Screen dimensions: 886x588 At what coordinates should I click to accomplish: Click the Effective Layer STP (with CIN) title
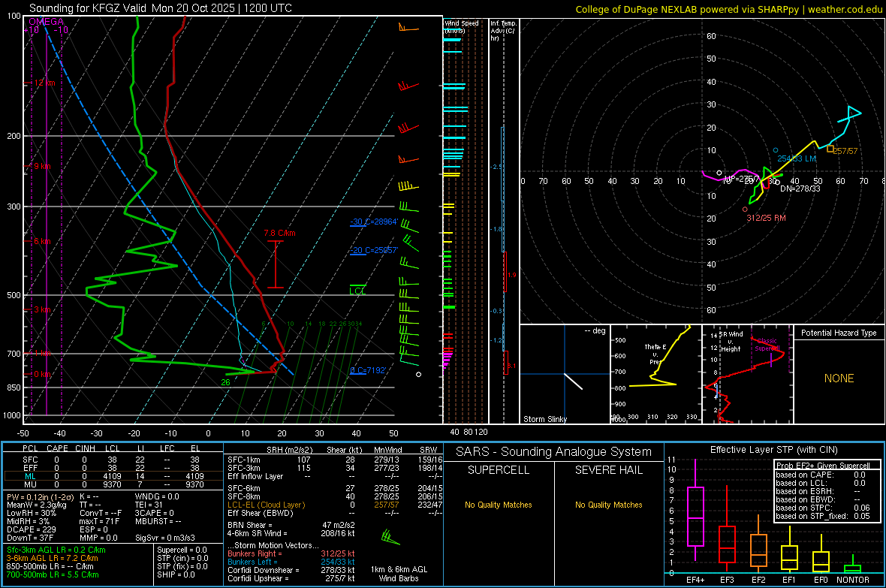pyautogui.click(x=773, y=450)
